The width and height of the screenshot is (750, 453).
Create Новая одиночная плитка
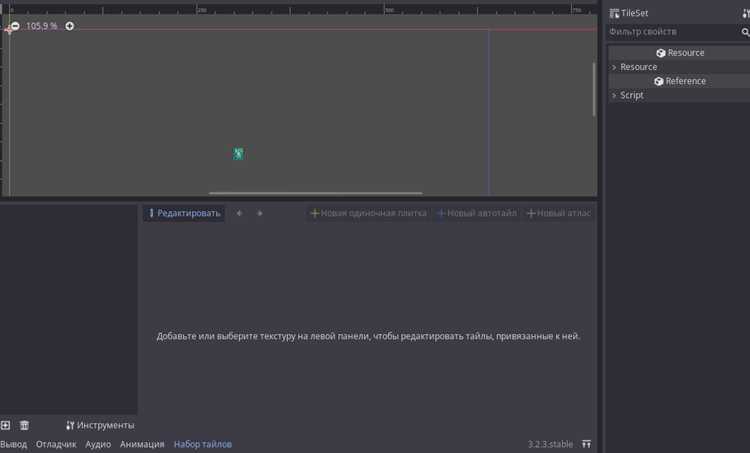tap(368, 213)
